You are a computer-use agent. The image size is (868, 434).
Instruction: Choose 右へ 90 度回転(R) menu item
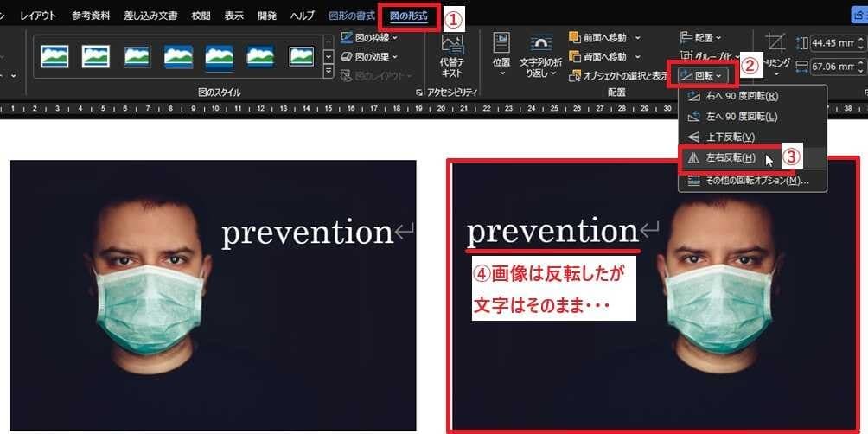741,96
